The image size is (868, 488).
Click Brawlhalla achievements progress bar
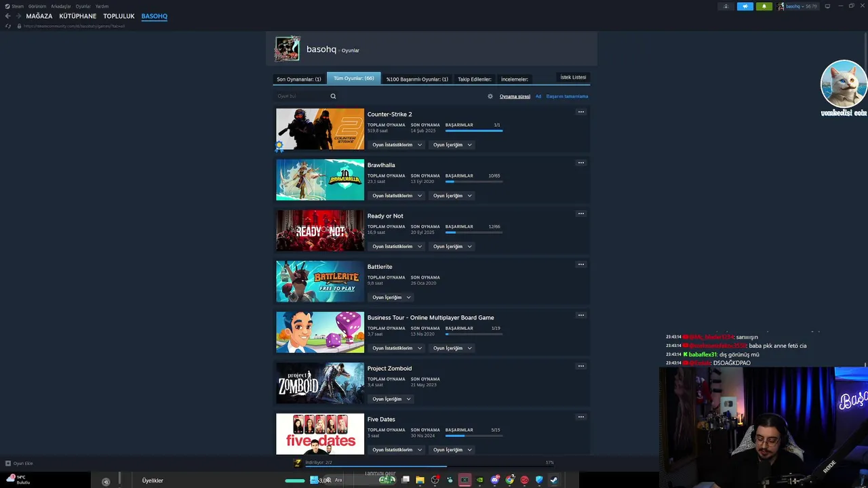click(474, 182)
